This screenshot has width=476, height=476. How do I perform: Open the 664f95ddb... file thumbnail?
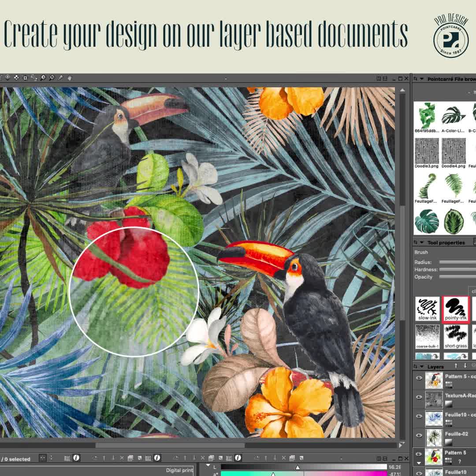(427, 117)
